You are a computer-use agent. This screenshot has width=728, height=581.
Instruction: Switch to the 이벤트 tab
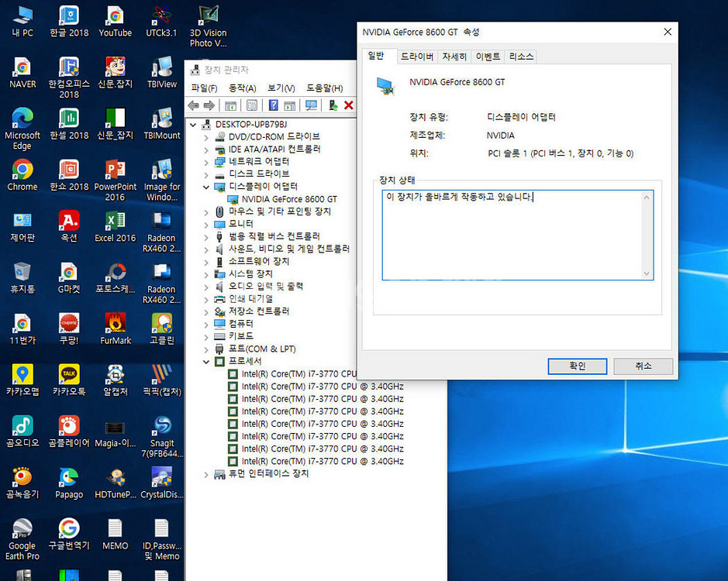pos(488,57)
